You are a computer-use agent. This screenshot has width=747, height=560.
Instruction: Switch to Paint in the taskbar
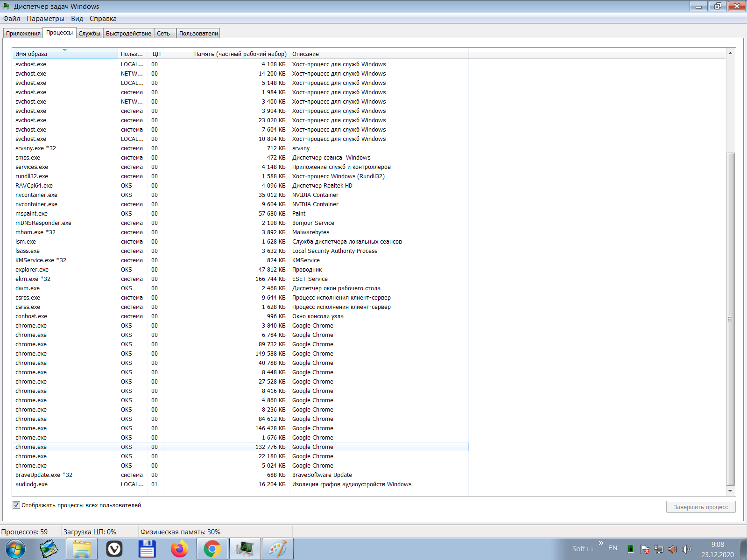[278, 549]
